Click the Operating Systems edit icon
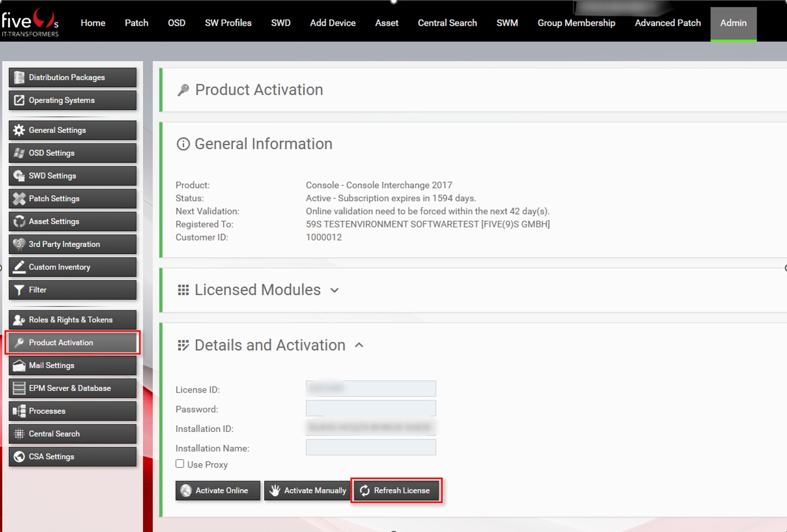 19,100
